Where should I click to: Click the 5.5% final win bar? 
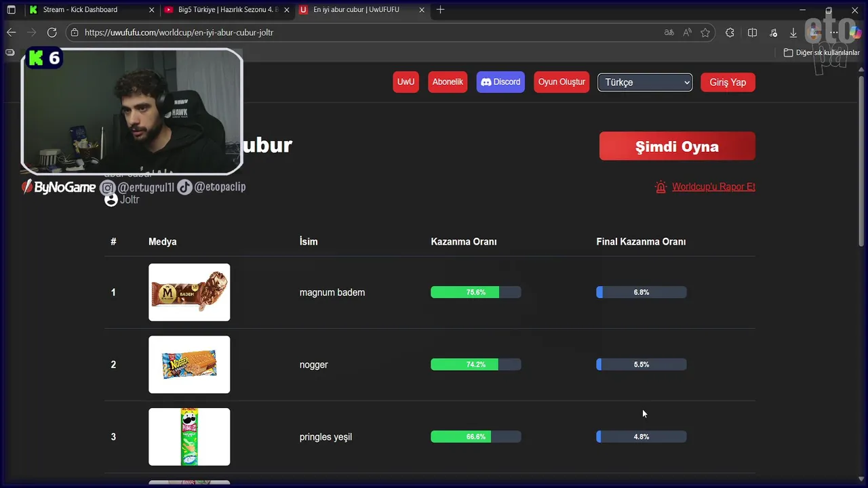click(642, 365)
